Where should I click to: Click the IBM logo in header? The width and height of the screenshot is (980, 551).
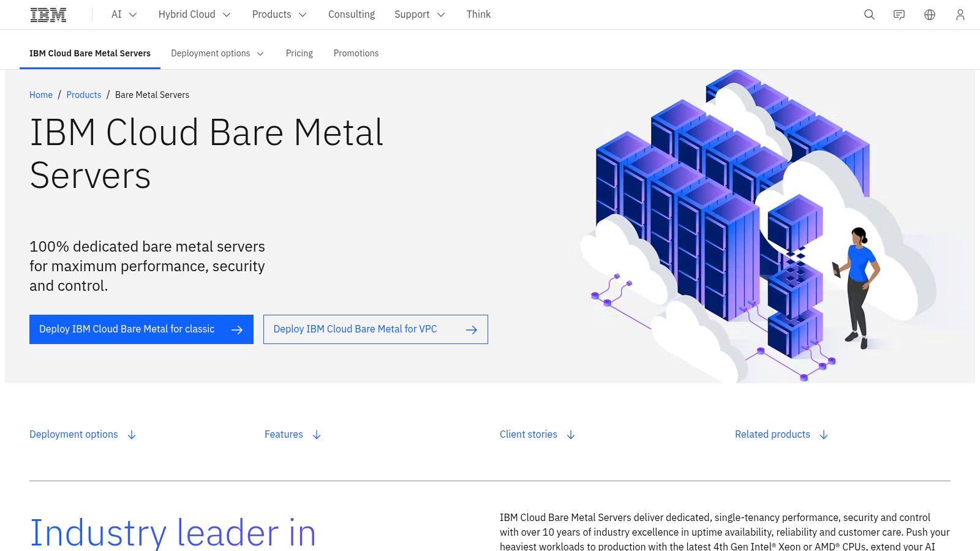click(x=48, y=15)
